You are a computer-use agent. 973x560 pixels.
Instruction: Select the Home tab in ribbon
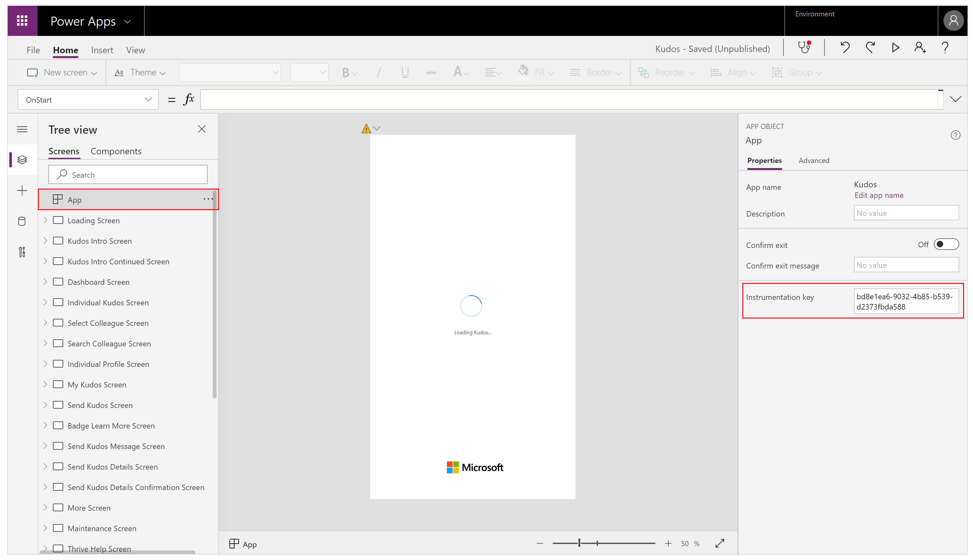coord(65,50)
